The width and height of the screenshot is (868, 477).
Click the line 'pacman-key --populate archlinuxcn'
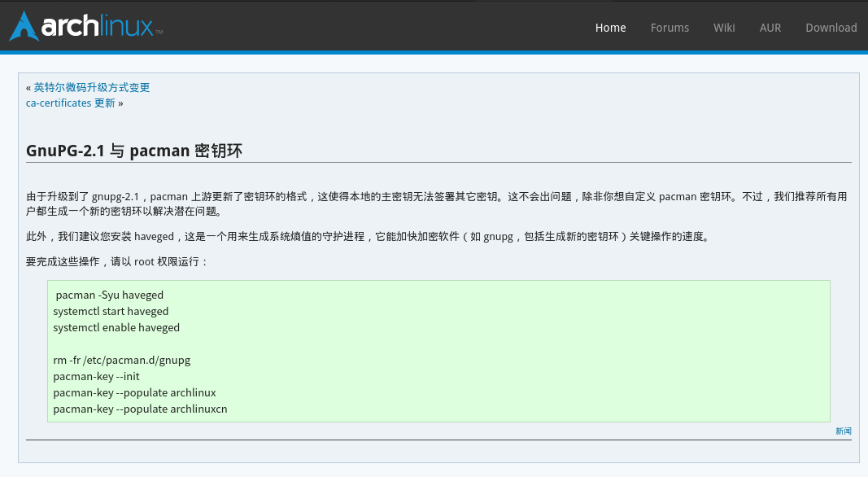click(x=140, y=409)
